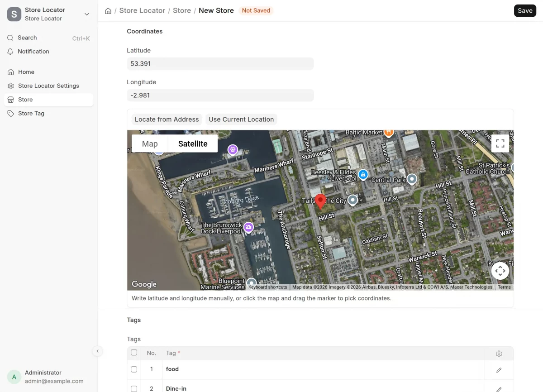The image size is (543, 392).
Task: Go to Home sidebar item
Action: click(x=48, y=72)
